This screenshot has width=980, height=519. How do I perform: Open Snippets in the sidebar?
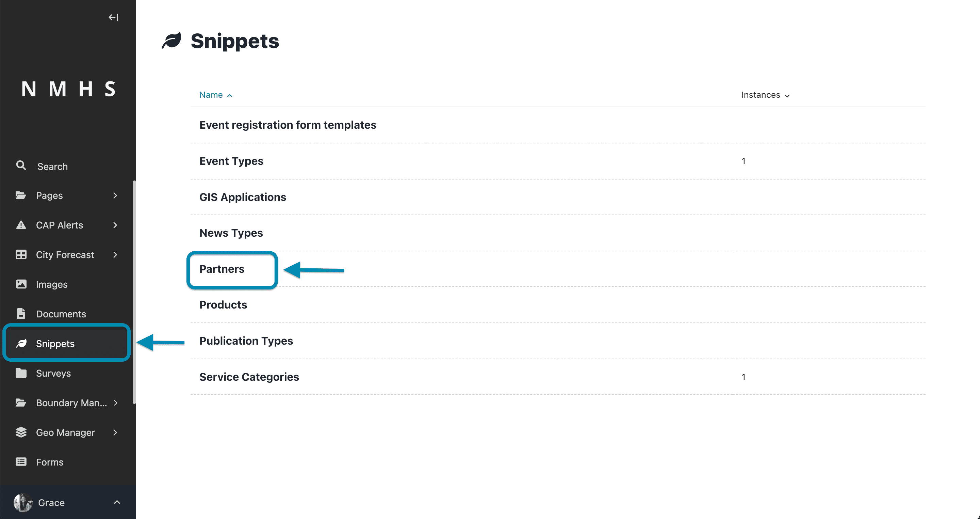[x=67, y=344]
